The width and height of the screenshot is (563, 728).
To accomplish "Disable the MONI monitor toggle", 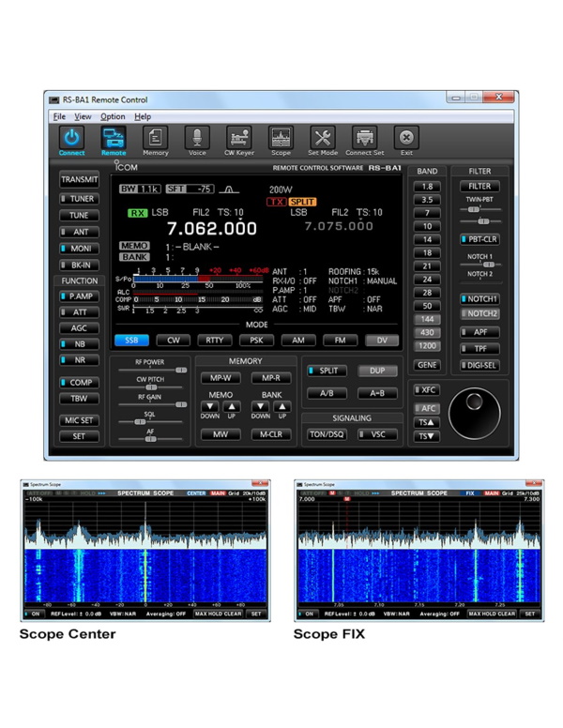I will click(x=79, y=249).
